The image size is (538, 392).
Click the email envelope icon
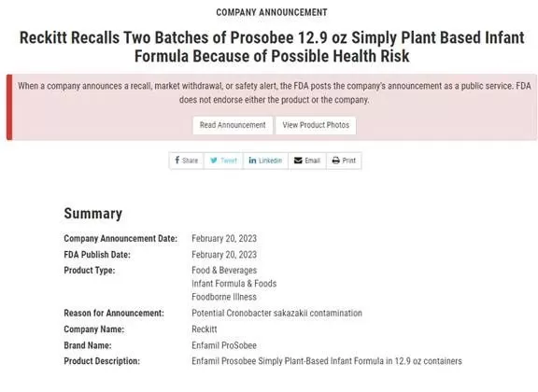pos(298,161)
